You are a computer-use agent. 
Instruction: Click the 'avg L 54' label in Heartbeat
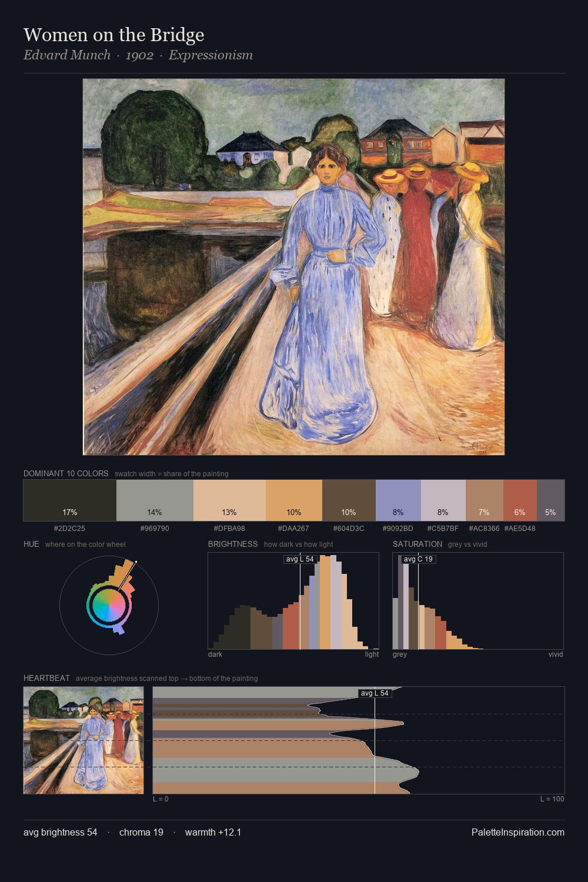click(375, 693)
